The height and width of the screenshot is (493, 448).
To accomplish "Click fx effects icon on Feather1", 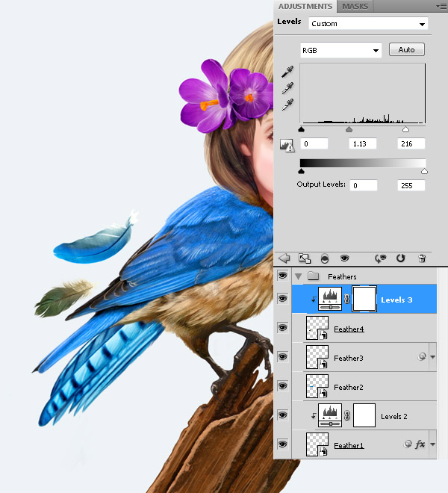I will 420,444.
